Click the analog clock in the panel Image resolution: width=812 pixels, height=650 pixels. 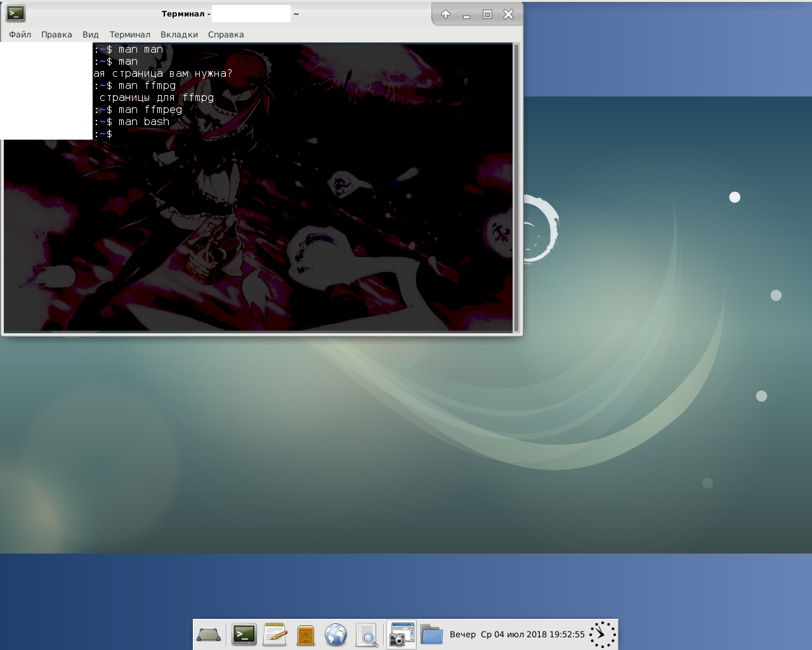602,634
